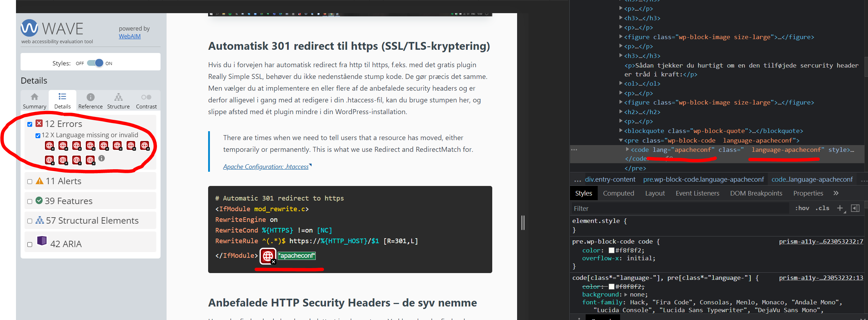Open stylesheet link prism-a11y…23053232:13
Screen dimensions: 868x320
pyautogui.click(x=821, y=278)
